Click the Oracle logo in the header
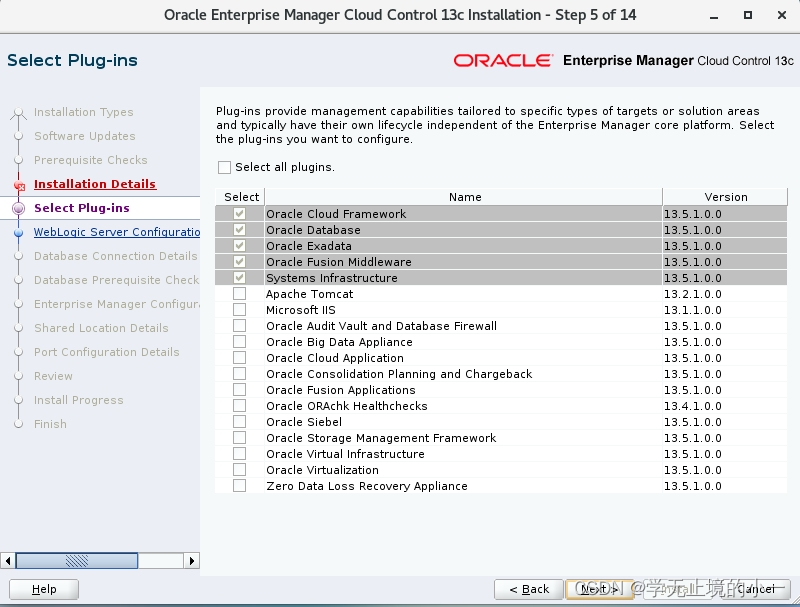Image resolution: width=800 pixels, height=607 pixels. coord(503,60)
